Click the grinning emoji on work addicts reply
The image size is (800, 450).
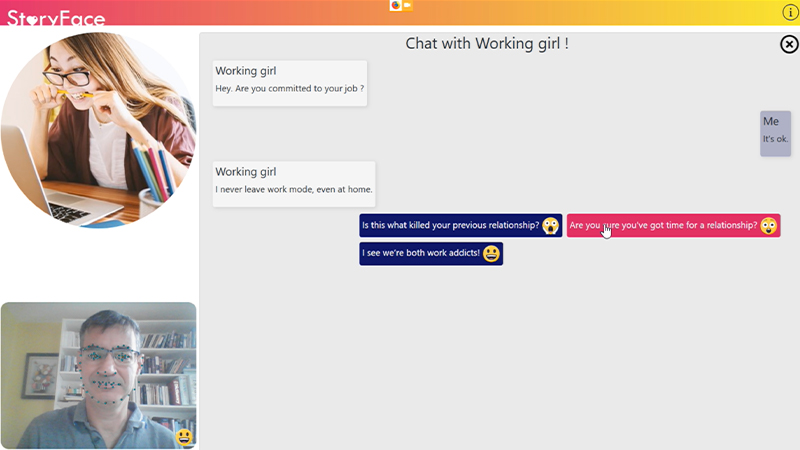click(x=491, y=254)
